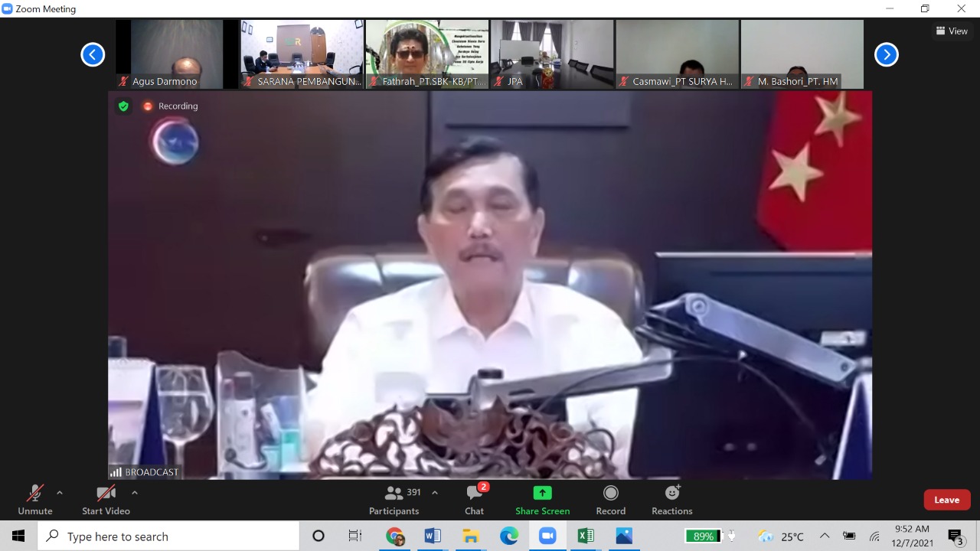The image size is (980, 551).
Task: Expand the Participants options chevron
Action: pos(435,493)
